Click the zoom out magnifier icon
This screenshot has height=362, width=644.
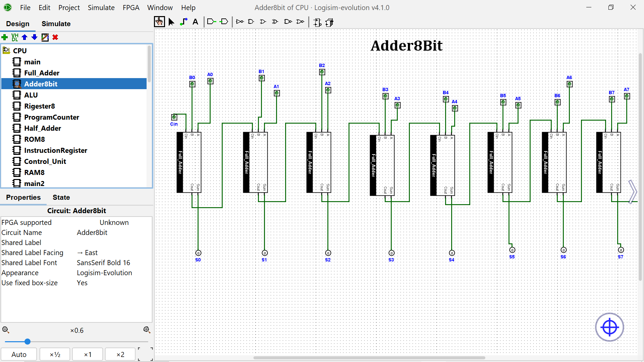pyautogui.click(x=6, y=330)
